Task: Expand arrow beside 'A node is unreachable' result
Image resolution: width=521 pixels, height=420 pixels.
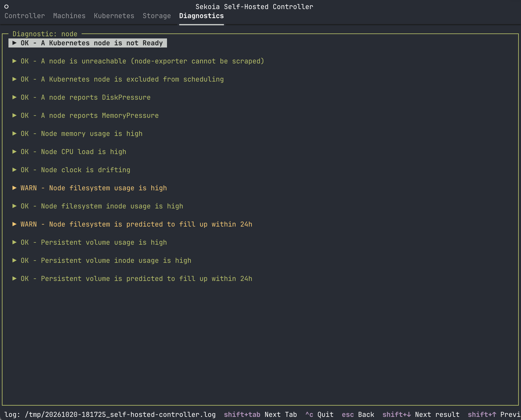Action: [14, 61]
